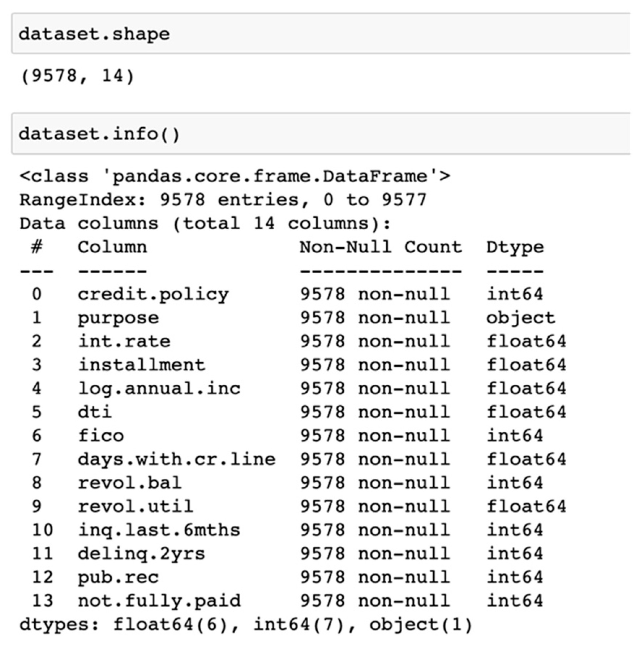Click the days.with.cr.line column name
This screenshot has width=644, height=649.
click(x=176, y=459)
